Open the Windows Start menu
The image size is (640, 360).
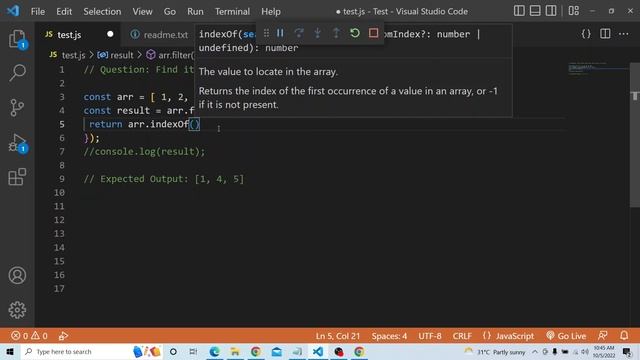pyautogui.click(x=10, y=351)
